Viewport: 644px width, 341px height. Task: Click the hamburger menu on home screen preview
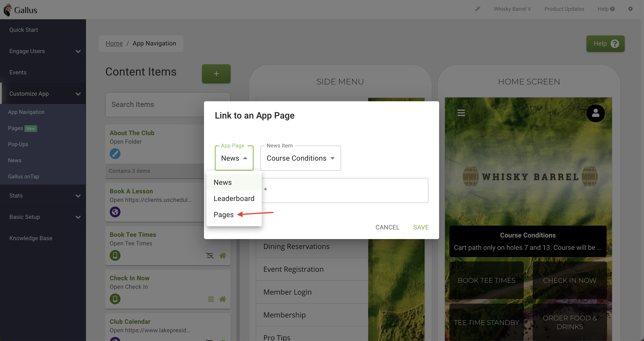point(461,113)
